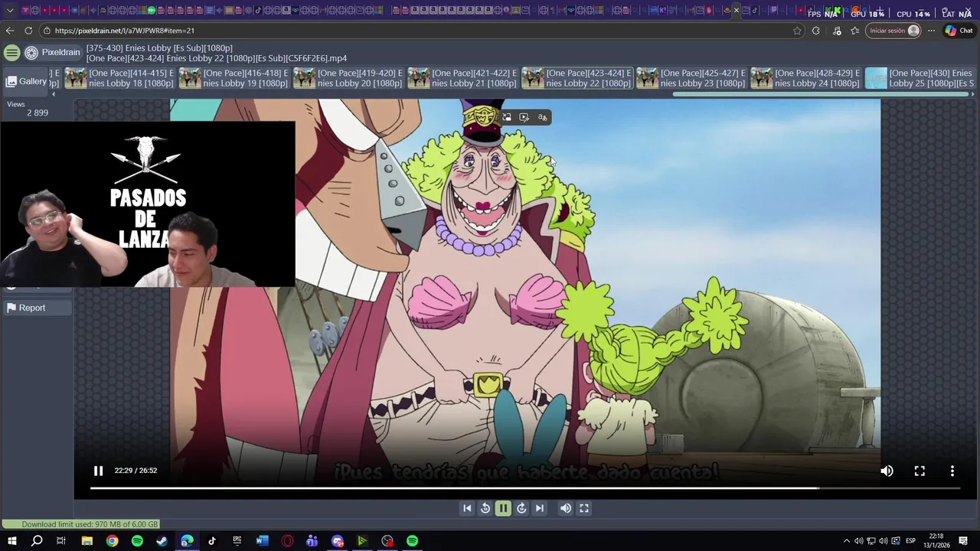Open Windows Start menu
980x551 pixels.
[12, 541]
